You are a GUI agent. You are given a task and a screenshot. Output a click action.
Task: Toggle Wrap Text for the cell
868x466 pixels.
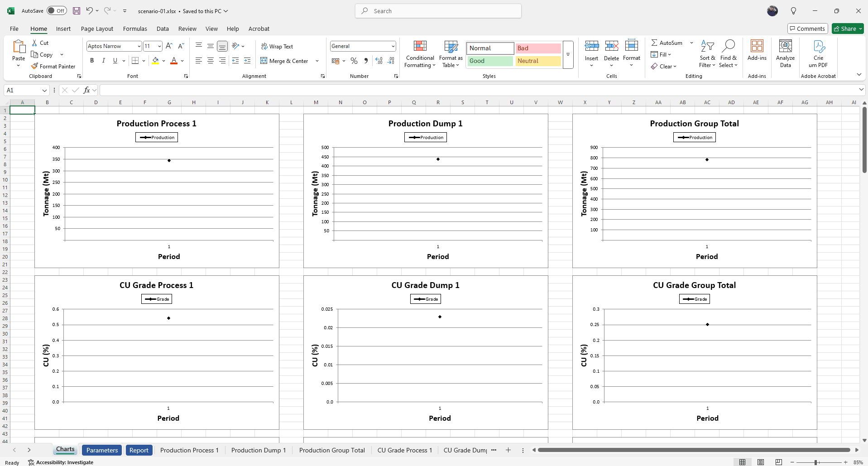[277, 46]
